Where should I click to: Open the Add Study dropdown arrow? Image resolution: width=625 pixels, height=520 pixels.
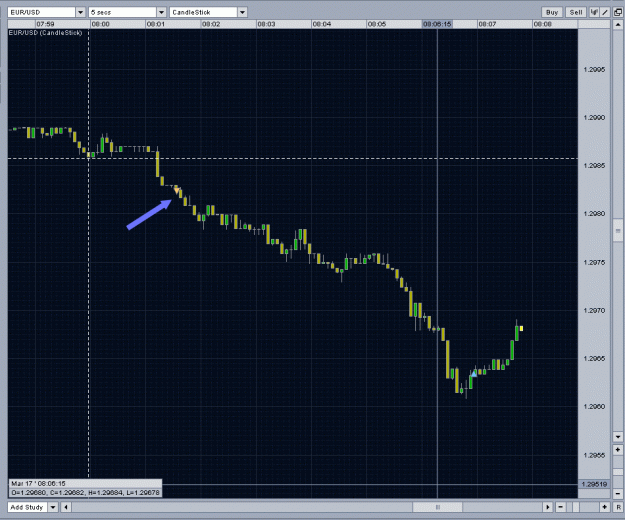[53, 507]
